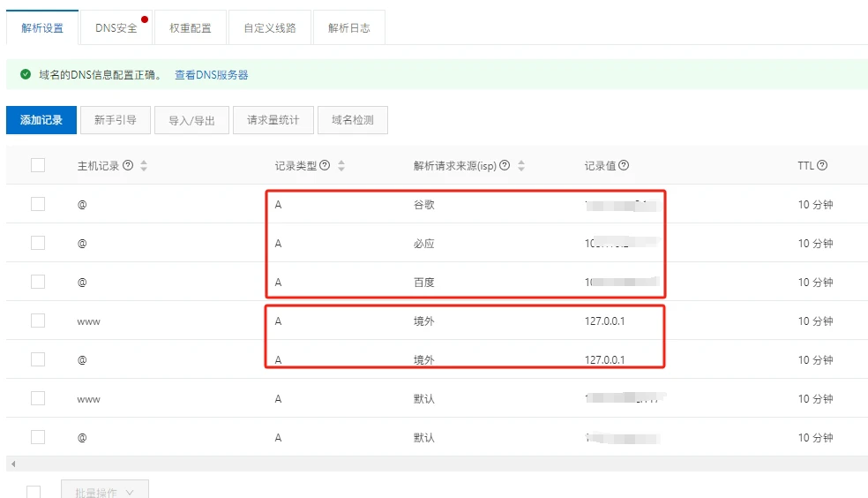This screenshot has height=498, width=868.
Task: Click help icon beside TTL header
Action: pyautogui.click(x=822, y=166)
